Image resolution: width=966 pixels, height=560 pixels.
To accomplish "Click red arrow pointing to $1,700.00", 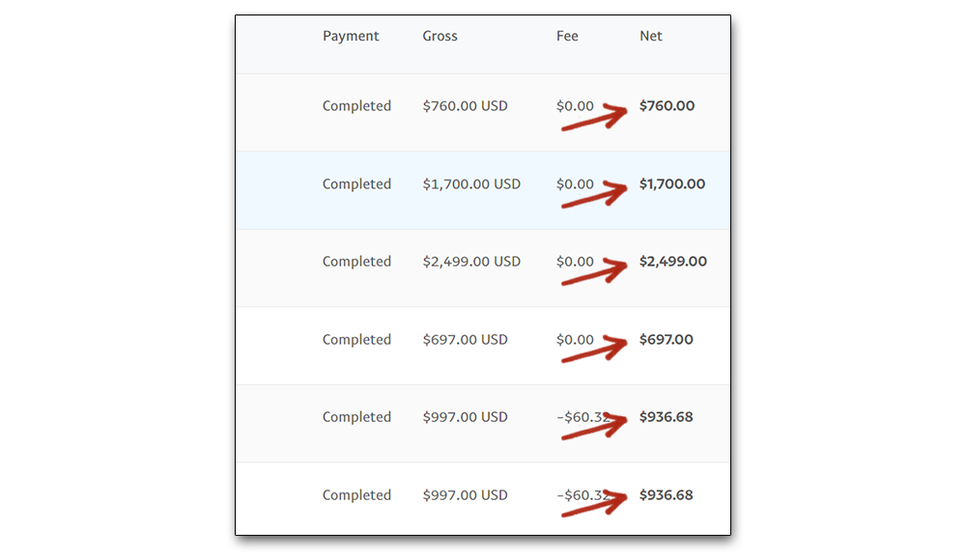I will click(x=594, y=195).
